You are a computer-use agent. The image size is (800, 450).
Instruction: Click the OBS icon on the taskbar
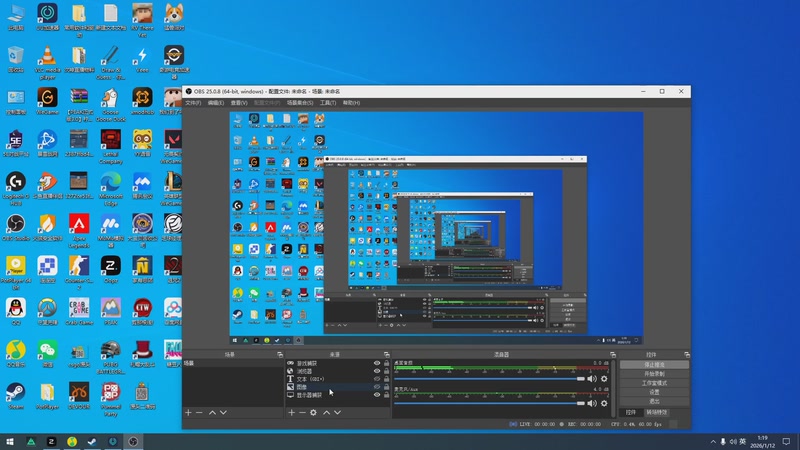tap(133, 441)
